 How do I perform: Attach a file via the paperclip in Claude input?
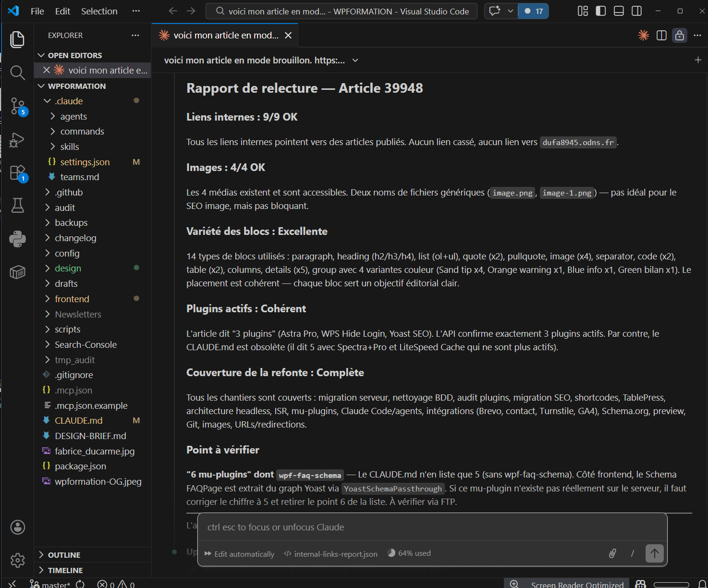pyautogui.click(x=612, y=553)
